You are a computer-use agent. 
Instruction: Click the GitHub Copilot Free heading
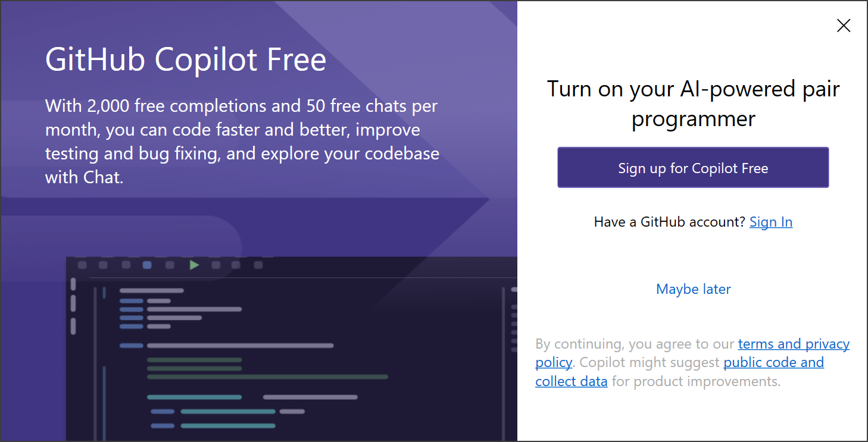(x=185, y=59)
